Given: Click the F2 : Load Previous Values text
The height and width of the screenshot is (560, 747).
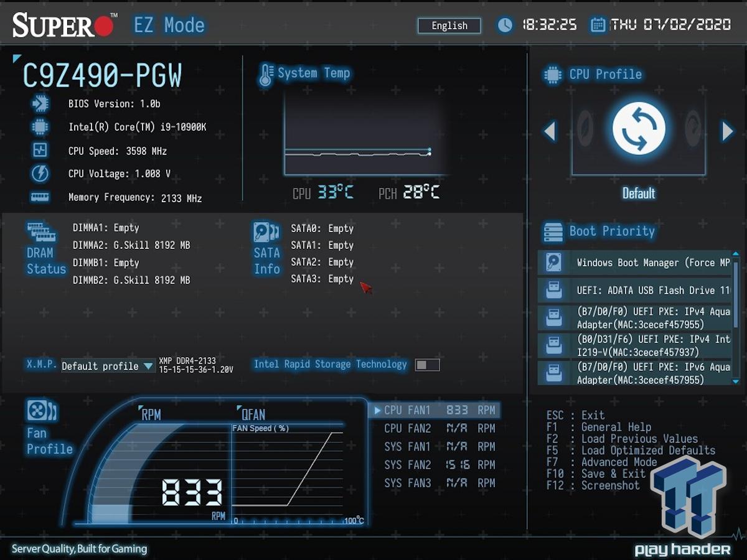Looking at the screenshot, I should point(622,439).
